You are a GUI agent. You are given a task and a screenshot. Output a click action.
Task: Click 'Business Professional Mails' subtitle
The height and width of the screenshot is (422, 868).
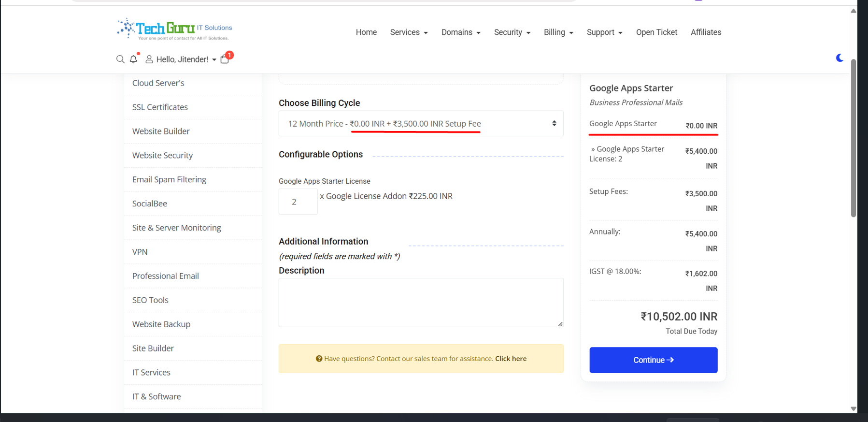(x=636, y=102)
